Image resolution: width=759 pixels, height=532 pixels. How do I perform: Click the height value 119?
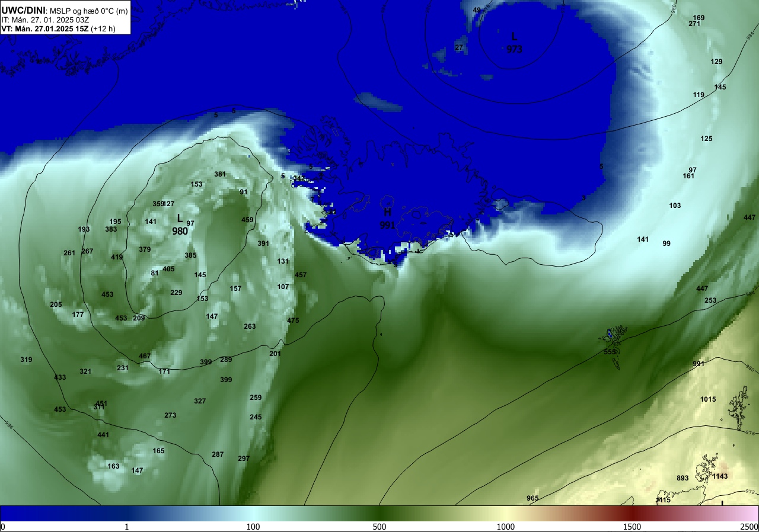699,95
